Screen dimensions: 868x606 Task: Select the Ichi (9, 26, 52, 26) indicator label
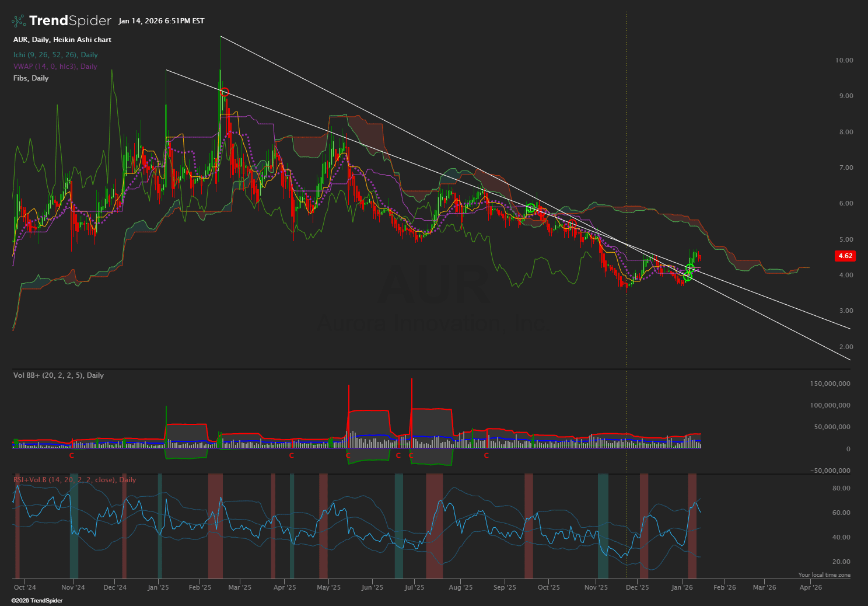click(55, 55)
